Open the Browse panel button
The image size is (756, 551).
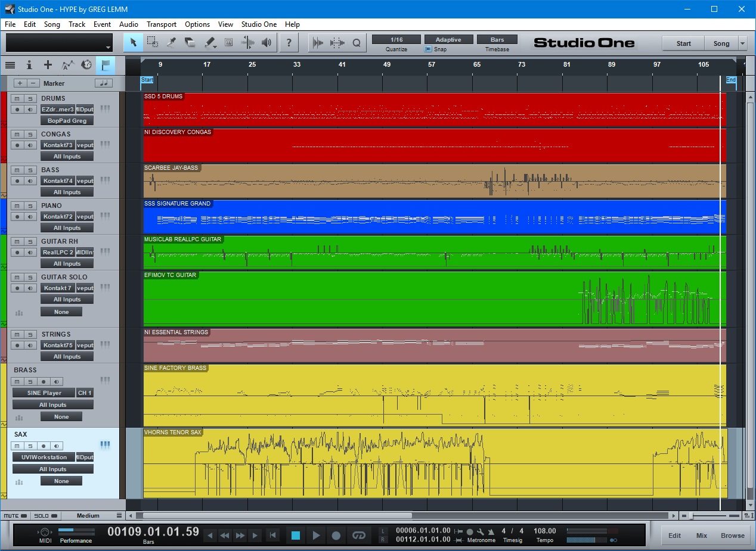click(x=733, y=536)
